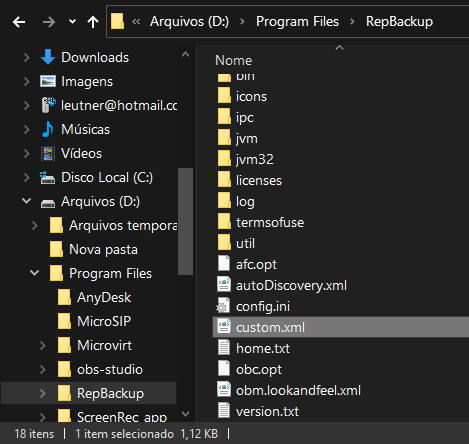Expand the Disco Local (C:) node
469x444 pixels.
click(27, 177)
